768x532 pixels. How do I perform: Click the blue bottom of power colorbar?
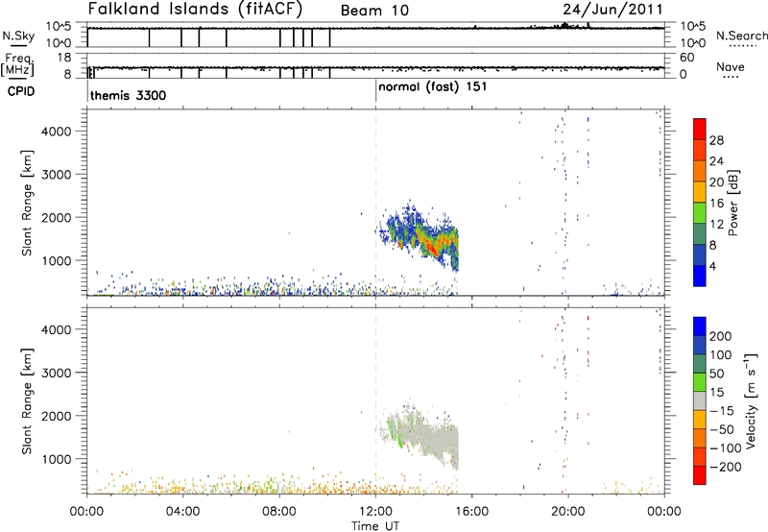700,276
